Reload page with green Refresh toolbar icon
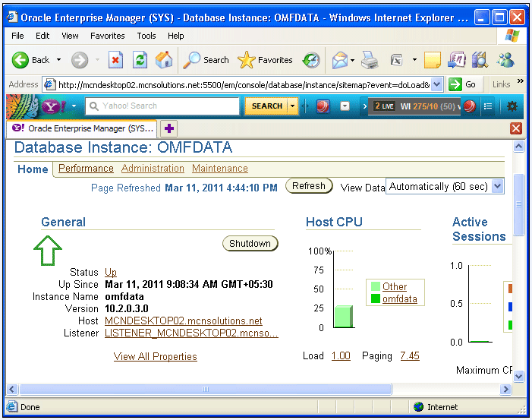This screenshot has height=420, width=532. [x=140, y=60]
